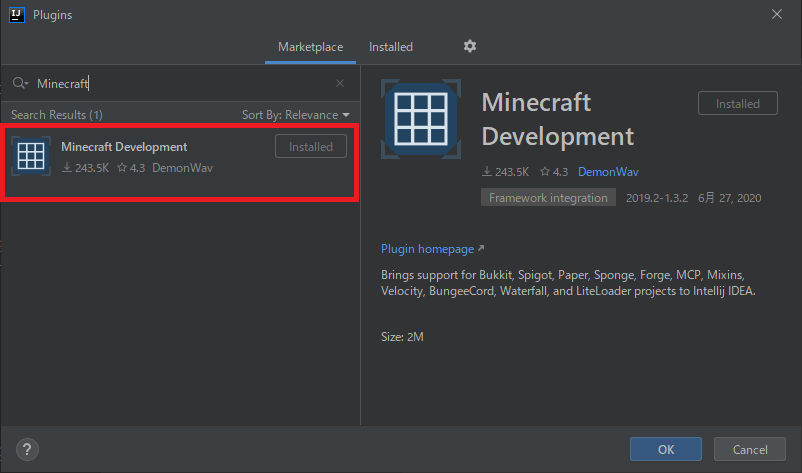Close the Plugins dialog
This screenshot has height=473, width=802.
click(776, 14)
